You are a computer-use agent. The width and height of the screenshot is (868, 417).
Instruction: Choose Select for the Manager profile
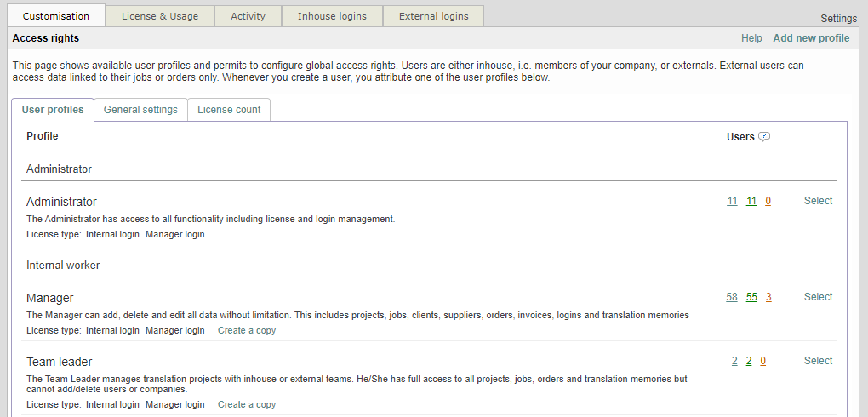tap(818, 297)
